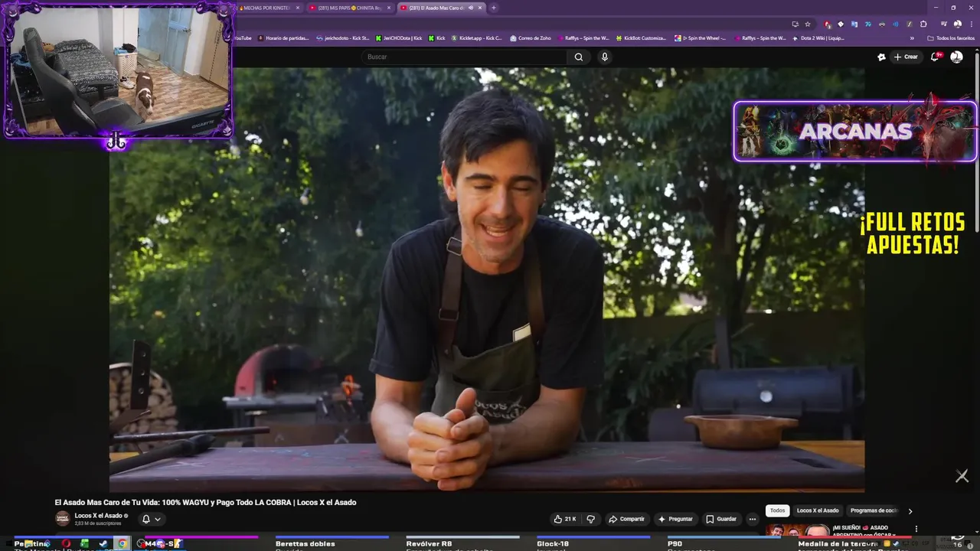Click the Chrome profile avatar in toolbar

coord(957,24)
